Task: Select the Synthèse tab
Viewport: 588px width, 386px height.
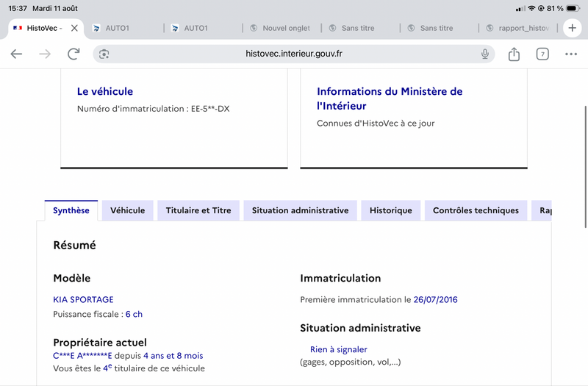Action: coord(71,210)
